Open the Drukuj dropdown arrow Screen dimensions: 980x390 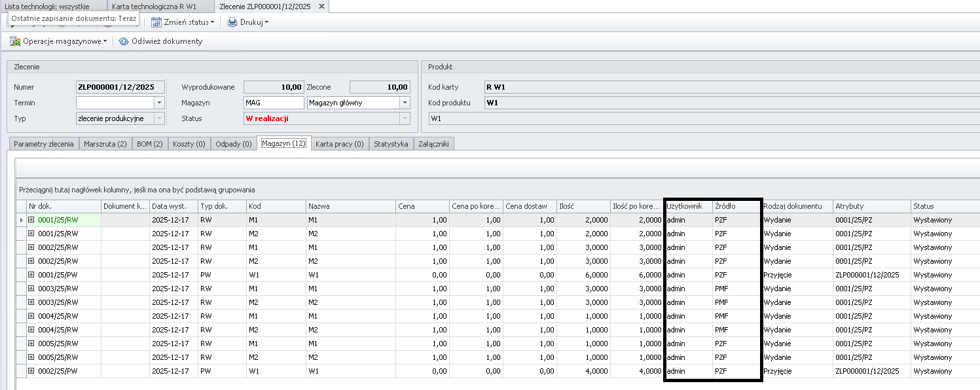coord(266,22)
